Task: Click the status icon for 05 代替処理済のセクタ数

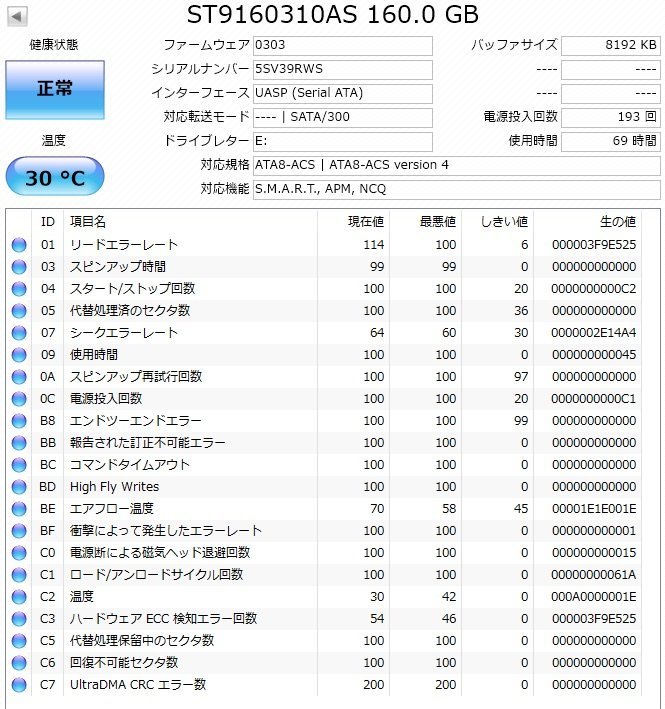Action: (x=19, y=311)
